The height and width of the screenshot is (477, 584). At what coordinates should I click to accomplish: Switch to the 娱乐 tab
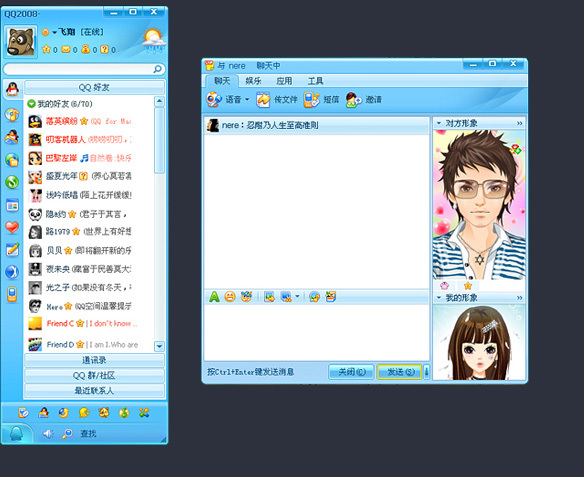click(x=253, y=81)
